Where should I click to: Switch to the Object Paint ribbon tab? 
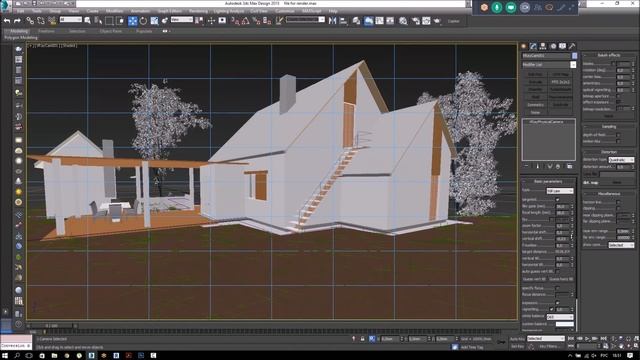click(x=111, y=31)
